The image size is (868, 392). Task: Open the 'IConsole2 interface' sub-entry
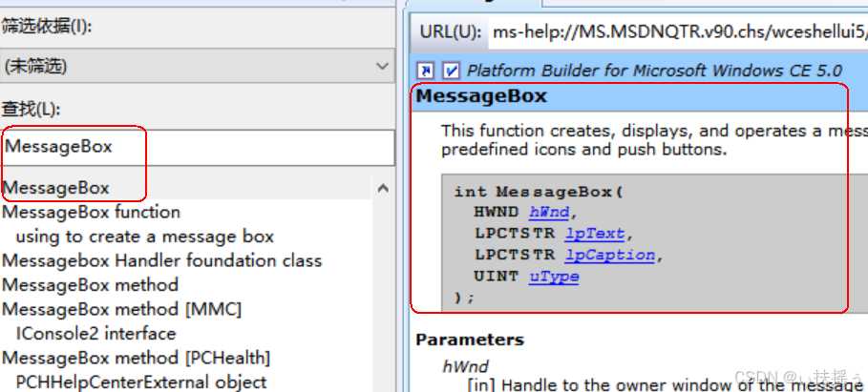coord(95,334)
